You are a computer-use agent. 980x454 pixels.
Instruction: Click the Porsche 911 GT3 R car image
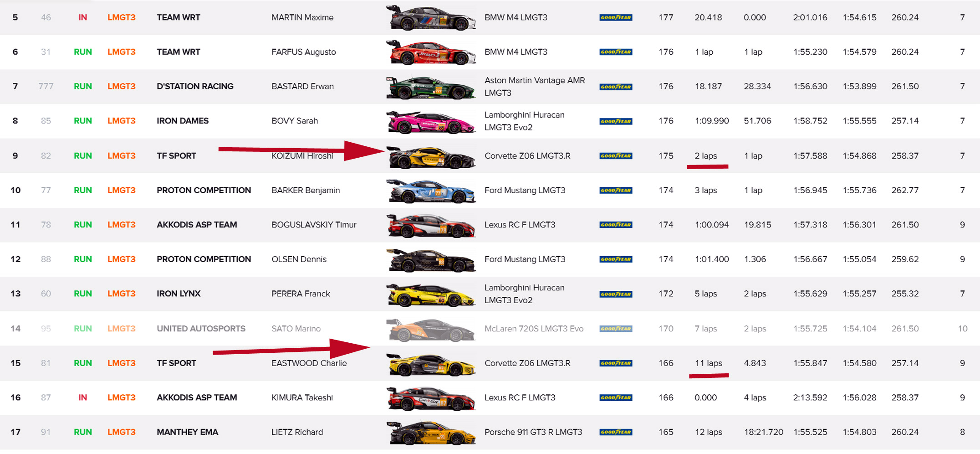click(x=430, y=433)
